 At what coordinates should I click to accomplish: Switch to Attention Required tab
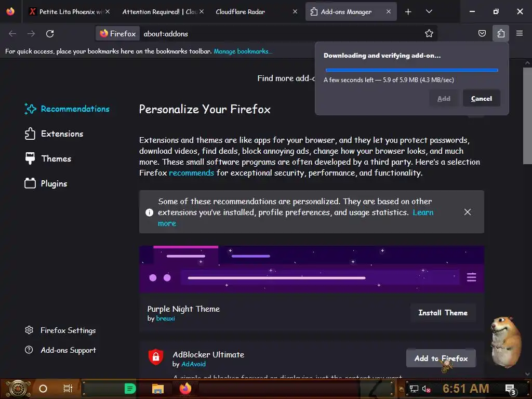tap(159, 11)
